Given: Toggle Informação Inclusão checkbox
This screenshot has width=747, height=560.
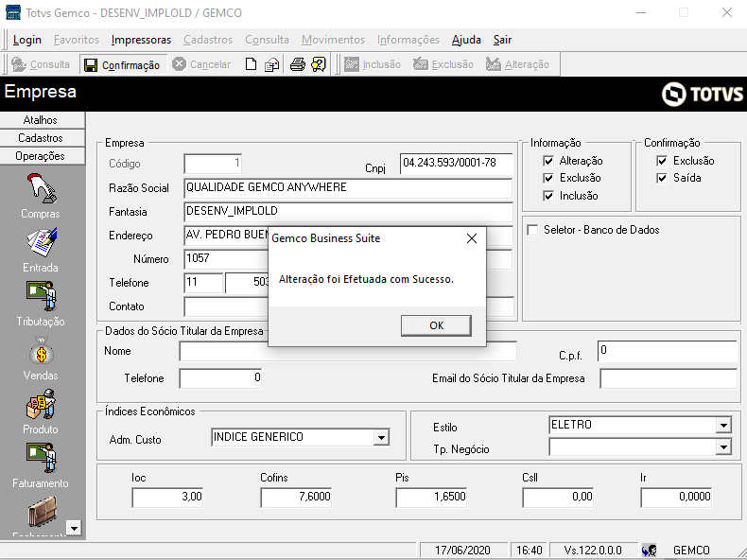Looking at the screenshot, I should [x=548, y=196].
